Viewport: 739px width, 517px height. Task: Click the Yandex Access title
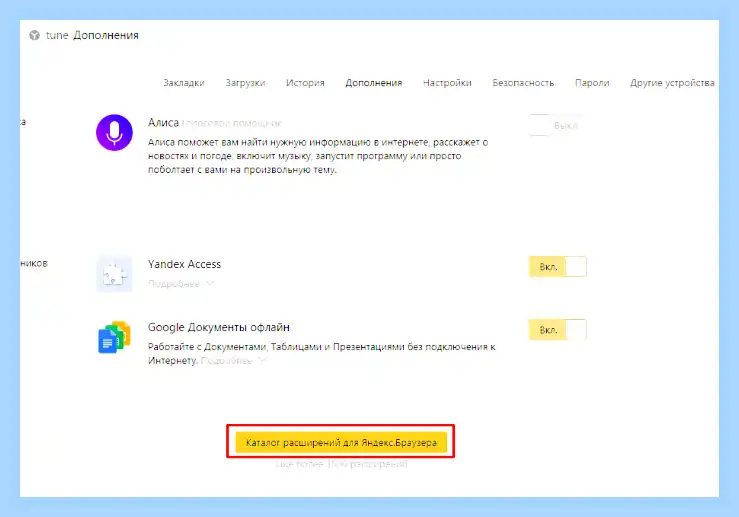tap(184, 264)
